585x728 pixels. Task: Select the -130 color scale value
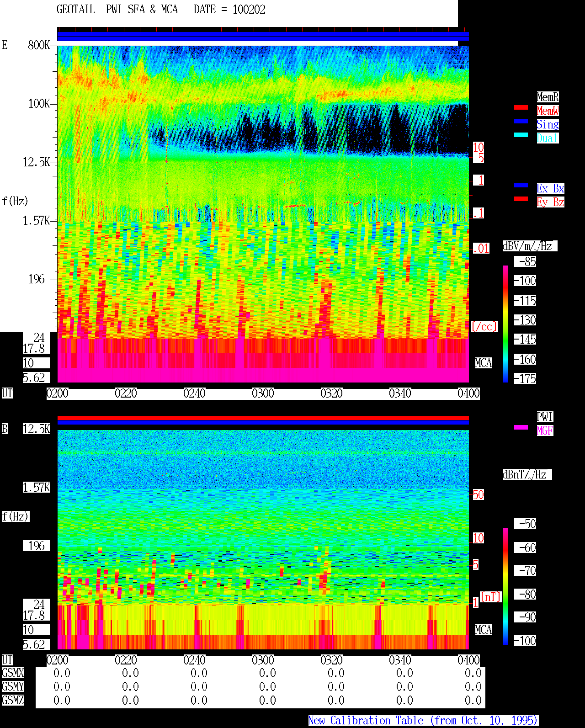(525, 320)
